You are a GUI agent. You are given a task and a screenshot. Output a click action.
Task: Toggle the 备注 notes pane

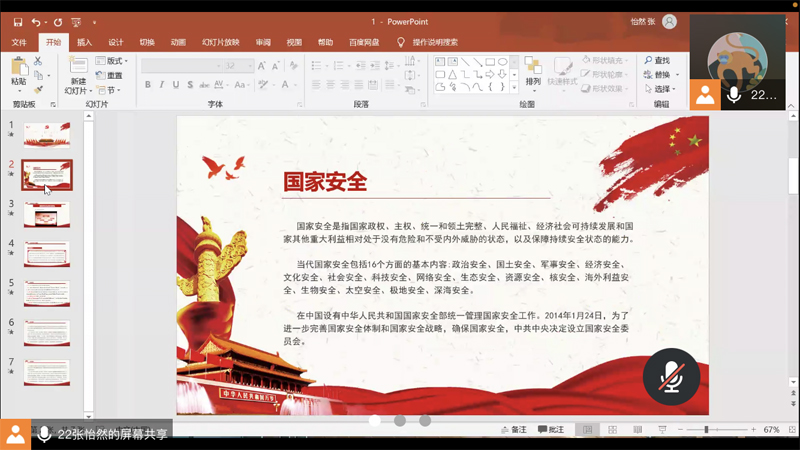click(x=513, y=430)
